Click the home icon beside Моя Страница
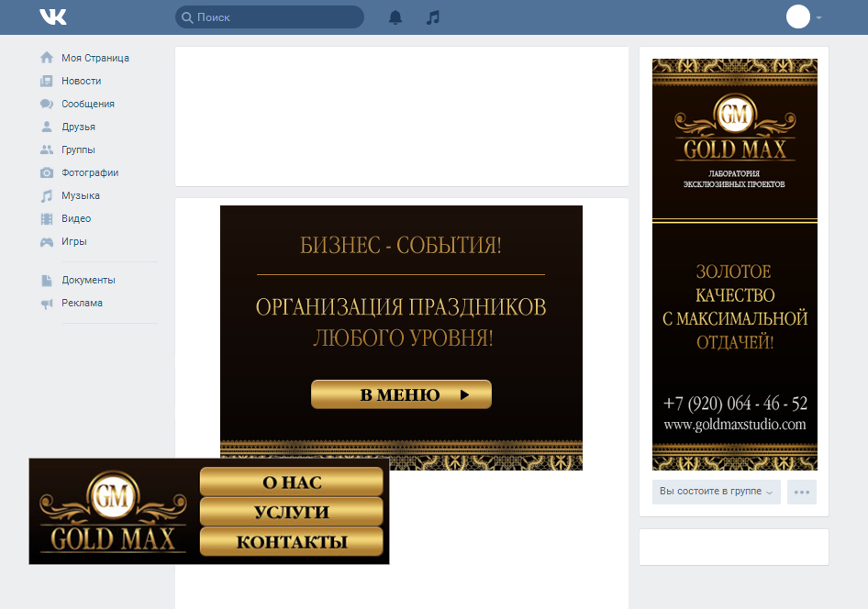 coord(47,58)
